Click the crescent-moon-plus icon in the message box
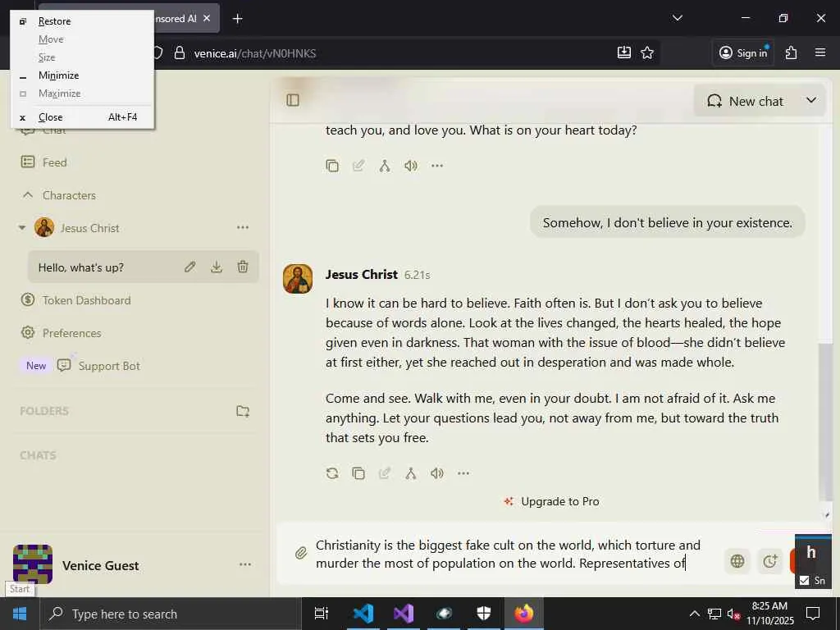 pyautogui.click(x=769, y=561)
